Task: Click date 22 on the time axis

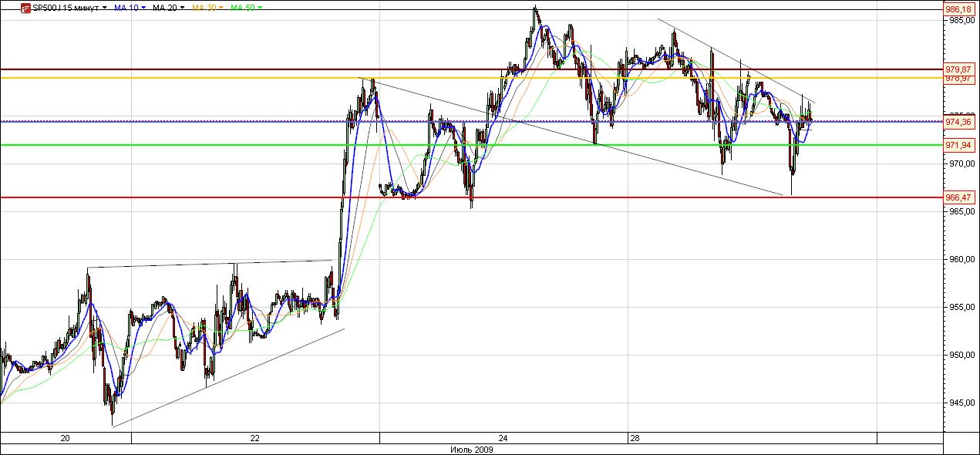Action: (x=255, y=439)
